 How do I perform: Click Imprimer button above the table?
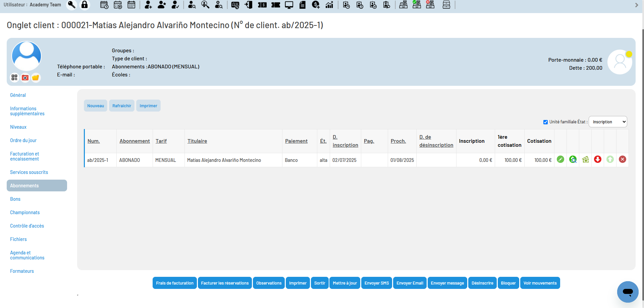148,106
